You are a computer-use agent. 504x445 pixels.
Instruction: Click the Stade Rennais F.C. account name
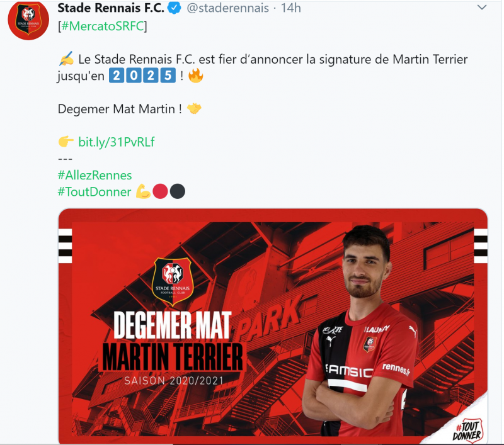pyautogui.click(x=111, y=8)
